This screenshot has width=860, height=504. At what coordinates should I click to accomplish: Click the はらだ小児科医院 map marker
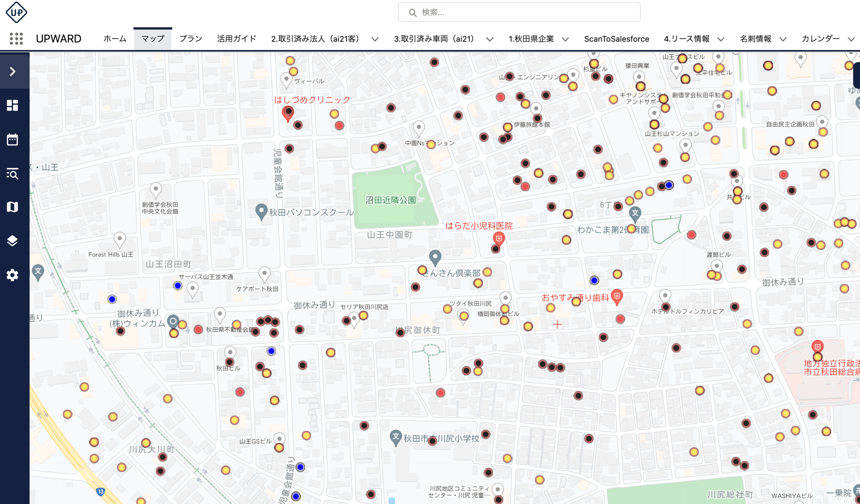pyautogui.click(x=499, y=239)
